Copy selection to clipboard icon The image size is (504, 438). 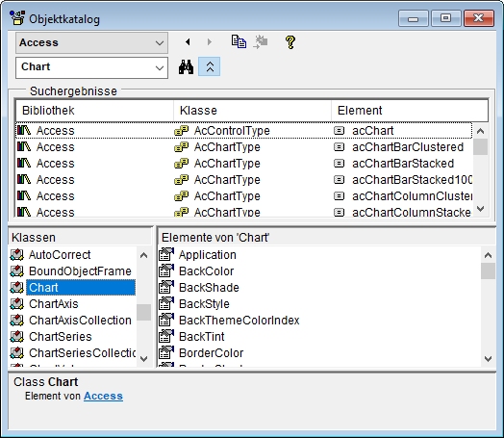click(x=239, y=42)
